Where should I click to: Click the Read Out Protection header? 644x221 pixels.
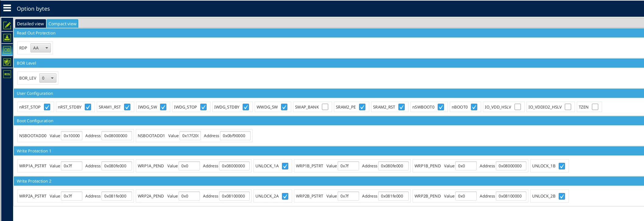pos(329,33)
